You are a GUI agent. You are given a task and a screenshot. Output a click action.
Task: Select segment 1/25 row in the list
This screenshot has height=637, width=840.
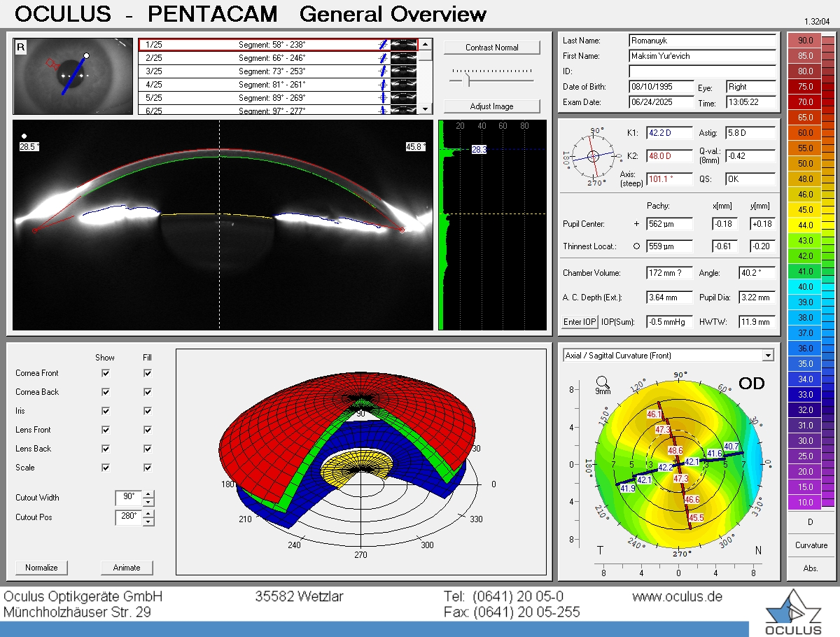tap(278, 45)
